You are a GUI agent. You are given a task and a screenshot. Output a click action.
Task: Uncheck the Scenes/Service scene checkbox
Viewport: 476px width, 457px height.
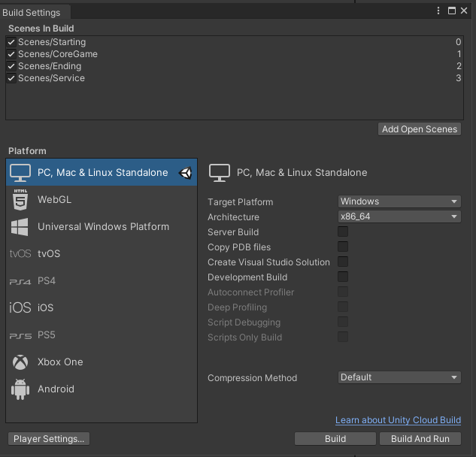click(11, 78)
